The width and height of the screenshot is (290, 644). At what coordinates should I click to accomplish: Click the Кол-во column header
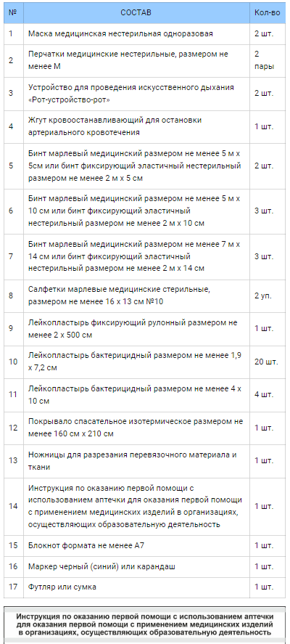[268, 13]
